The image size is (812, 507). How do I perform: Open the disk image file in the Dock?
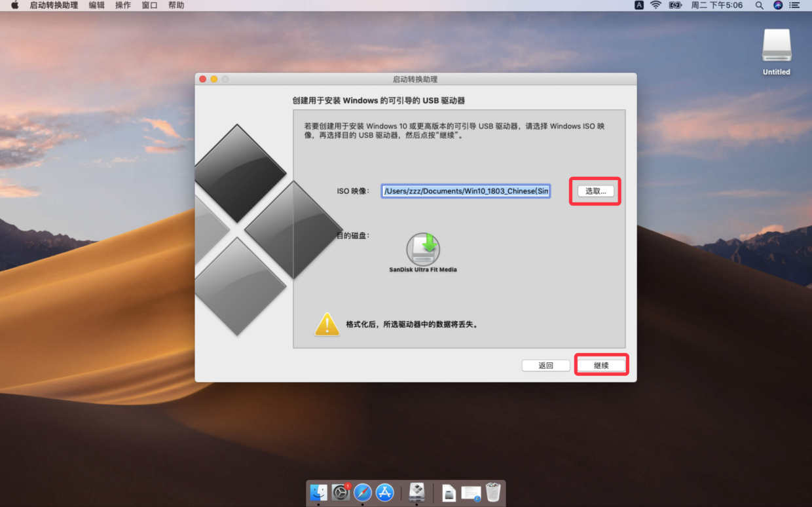click(x=449, y=493)
